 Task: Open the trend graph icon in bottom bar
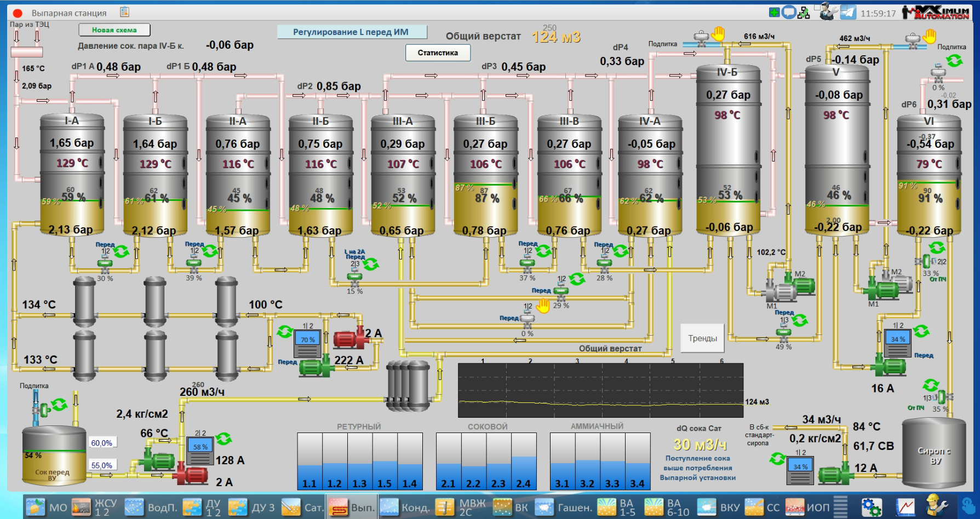(905, 507)
